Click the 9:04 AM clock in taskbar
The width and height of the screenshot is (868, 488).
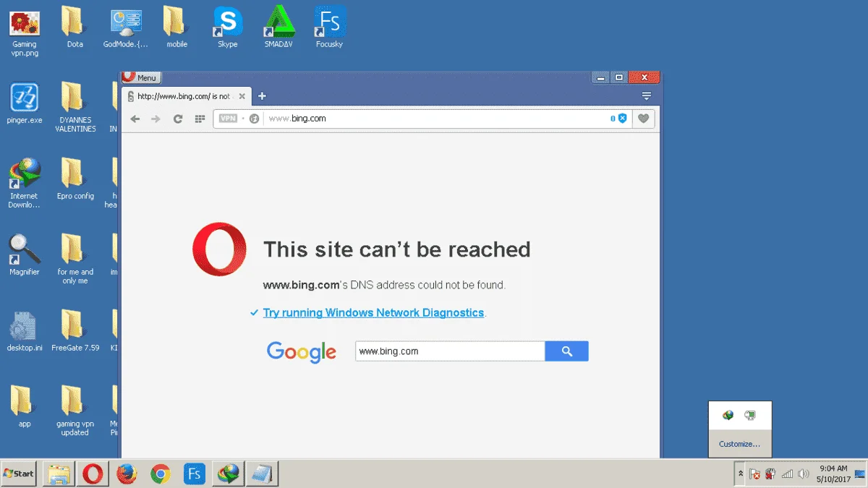coord(833,474)
